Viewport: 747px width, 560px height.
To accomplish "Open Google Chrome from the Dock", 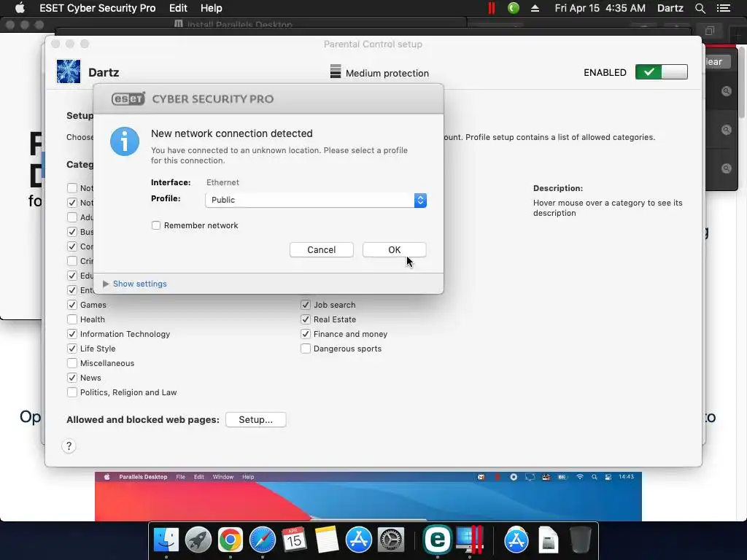I will (x=230, y=540).
